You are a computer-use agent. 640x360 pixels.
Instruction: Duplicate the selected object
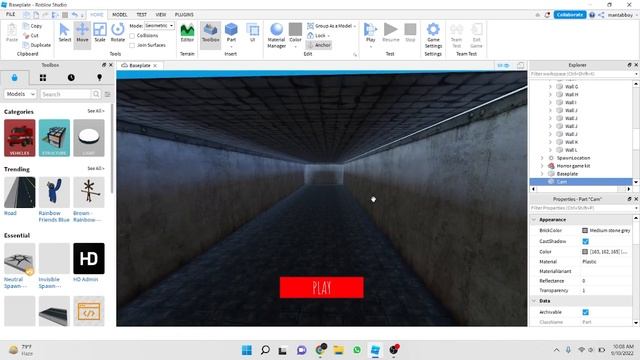tap(37, 45)
